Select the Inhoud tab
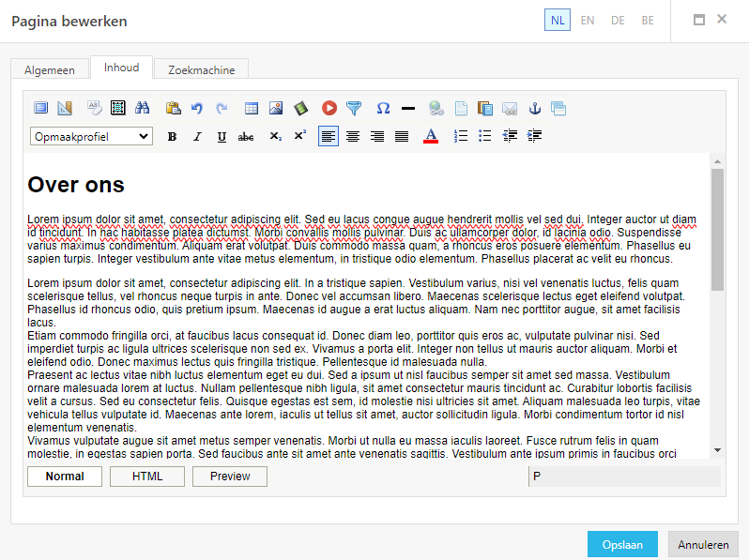749x560 pixels. [121, 68]
